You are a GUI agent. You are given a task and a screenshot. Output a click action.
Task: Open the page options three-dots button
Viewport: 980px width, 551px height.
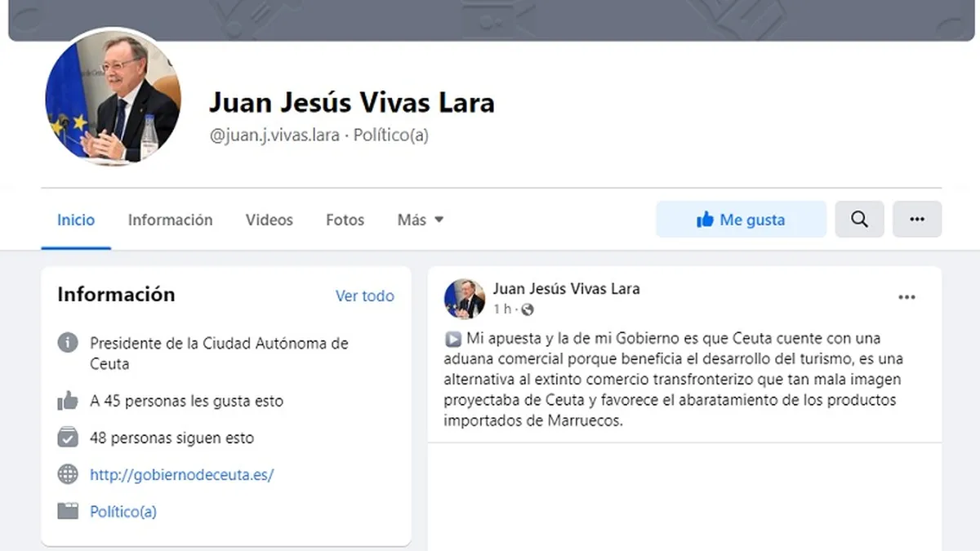[917, 220]
